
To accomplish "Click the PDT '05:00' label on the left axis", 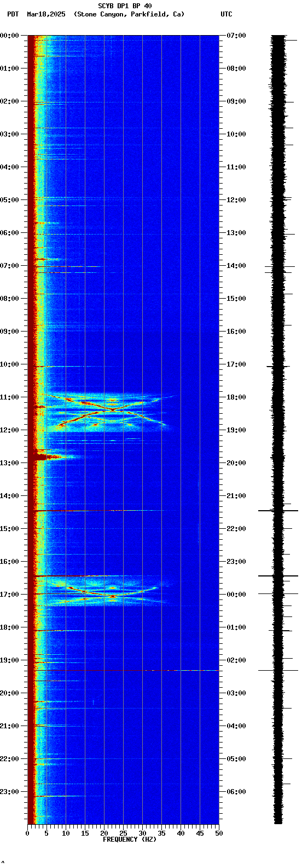I will point(10,200).
